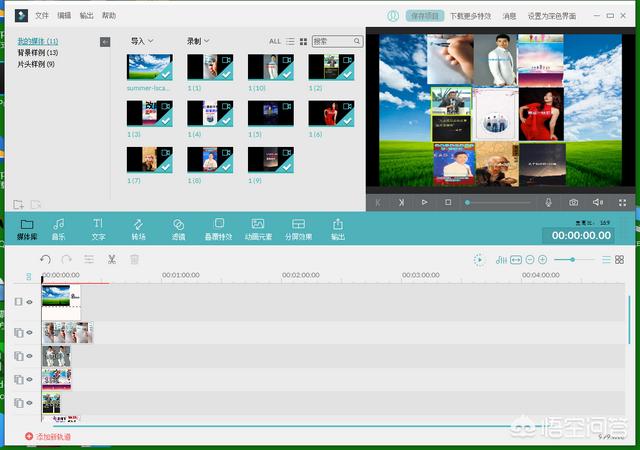640x450 pixels.
Task: Open the 动画元素 animated elements tab
Action: click(258, 229)
